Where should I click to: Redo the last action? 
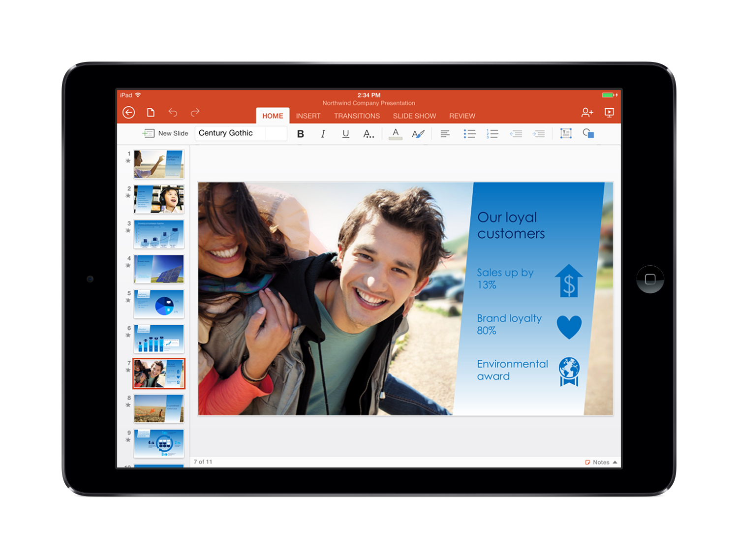click(x=195, y=113)
